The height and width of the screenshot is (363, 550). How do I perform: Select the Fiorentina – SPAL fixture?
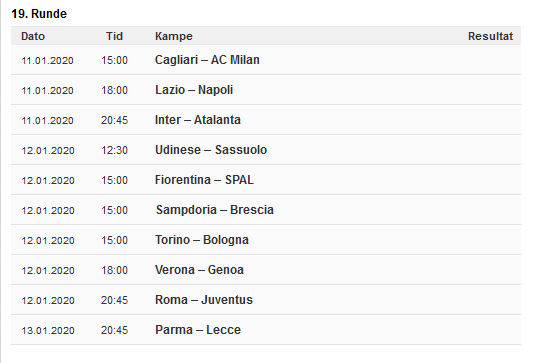204,180
